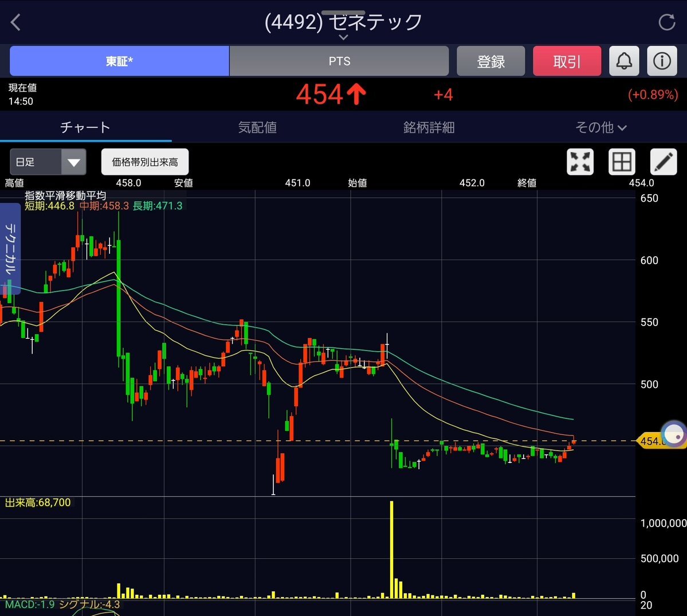Open the stock information icon
Image resolution: width=687 pixels, height=616 pixels.
662,61
